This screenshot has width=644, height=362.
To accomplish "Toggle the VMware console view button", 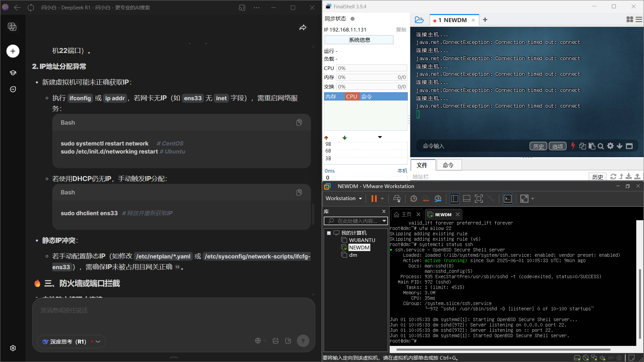I will (507, 199).
